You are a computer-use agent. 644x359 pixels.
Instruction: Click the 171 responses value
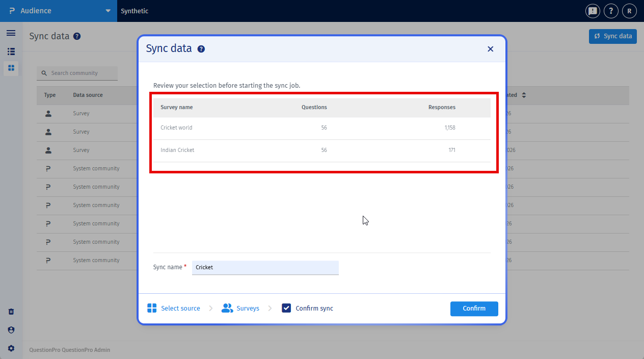point(452,150)
